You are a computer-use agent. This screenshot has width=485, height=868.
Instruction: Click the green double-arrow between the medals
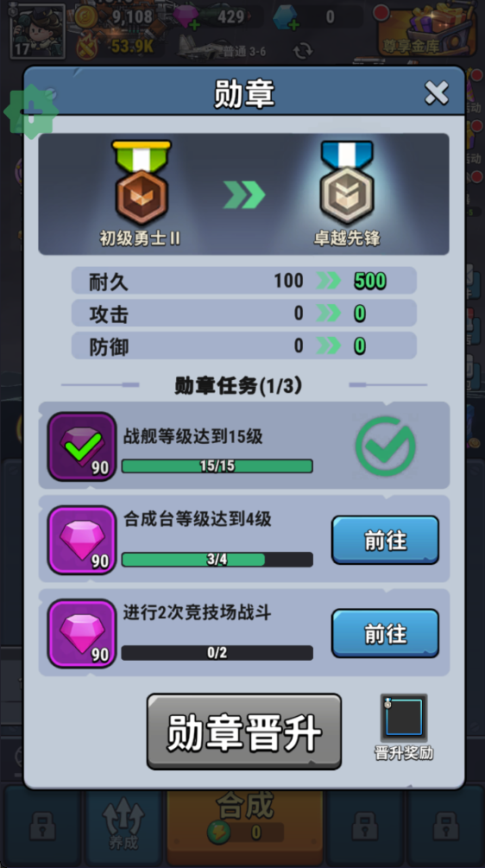pos(244,194)
